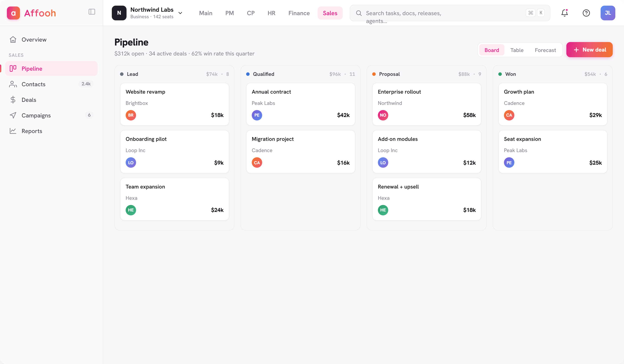Open the help question mark icon

click(x=586, y=13)
